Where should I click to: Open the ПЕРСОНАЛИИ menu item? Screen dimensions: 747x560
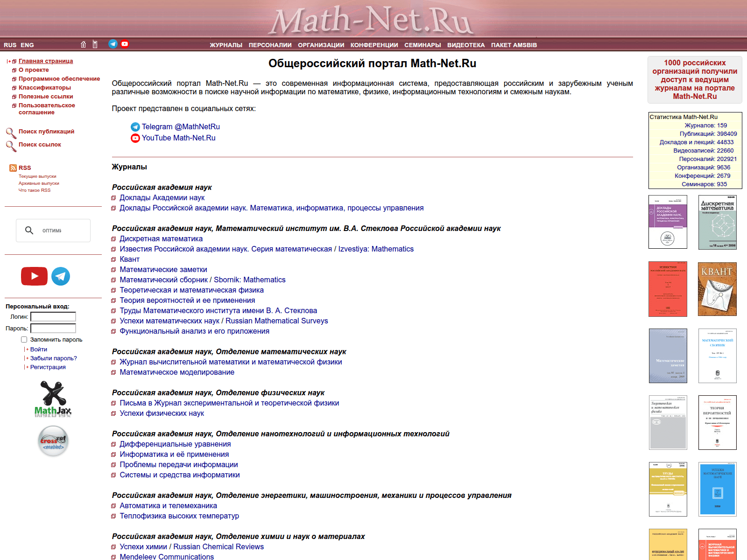tap(270, 45)
